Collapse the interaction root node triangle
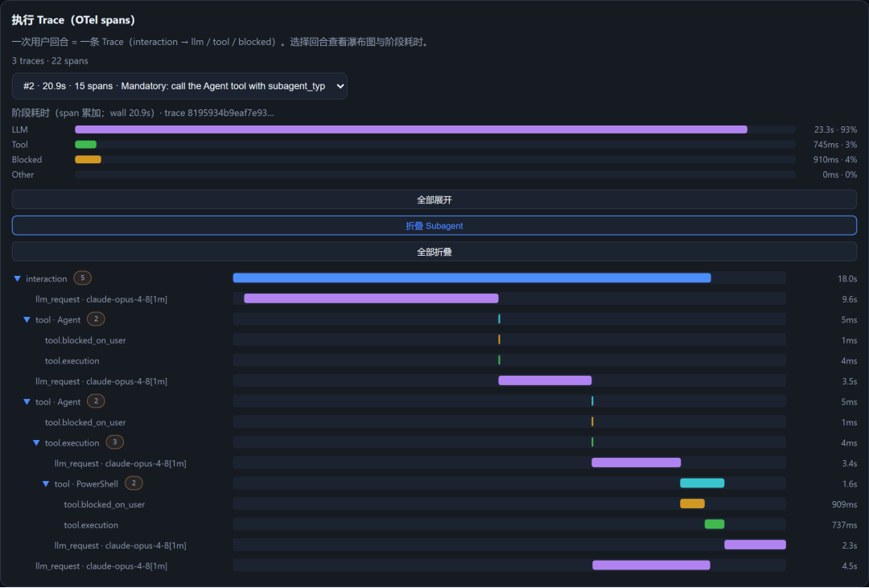The height and width of the screenshot is (588, 869). tap(17, 279)
